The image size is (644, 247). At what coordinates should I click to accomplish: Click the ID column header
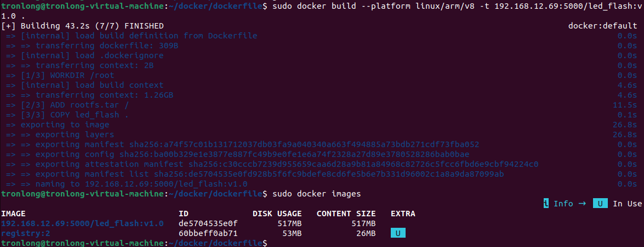click(x=184, y=214)
